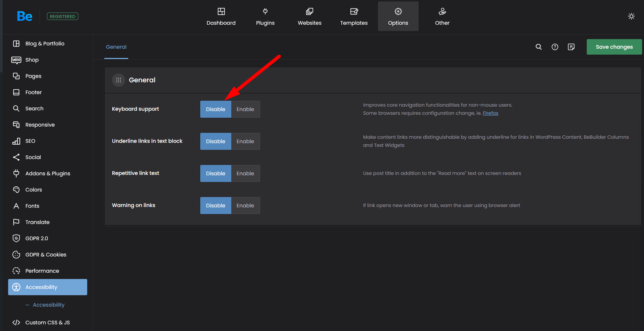Click the Dashboard grid icon

[x=221, y=11]
